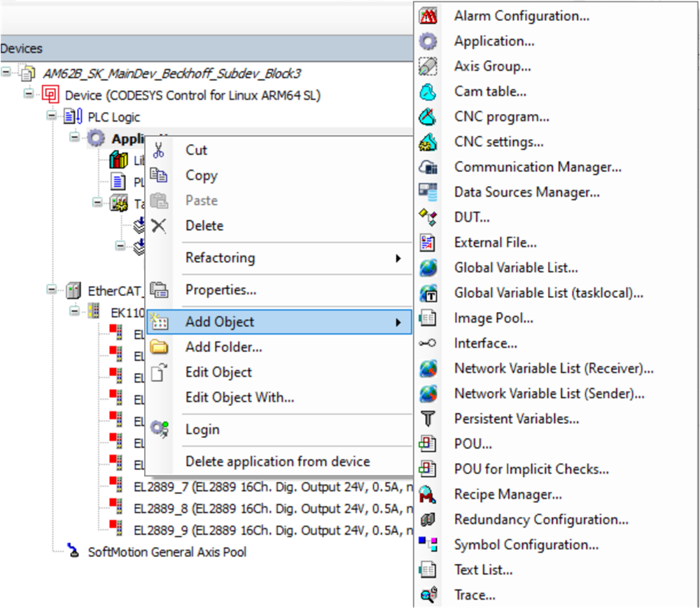Image resolution: width=700 pixels, height=608 pixels.
Task: Click the Alarm Configuration icon
Action: (x=428, y=16)
